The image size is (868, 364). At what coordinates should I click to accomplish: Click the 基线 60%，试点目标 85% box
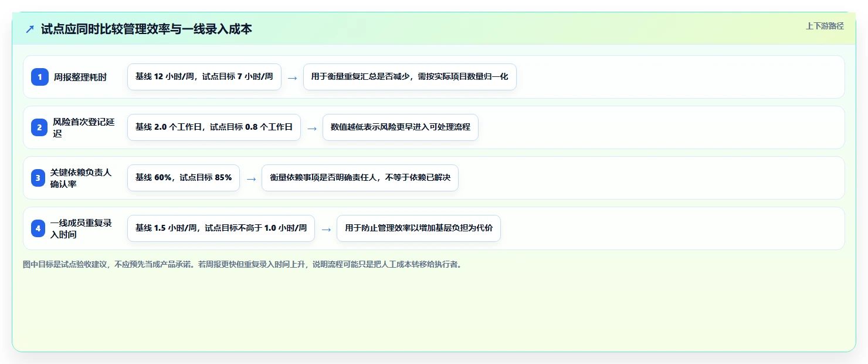(x=184, y=178)
